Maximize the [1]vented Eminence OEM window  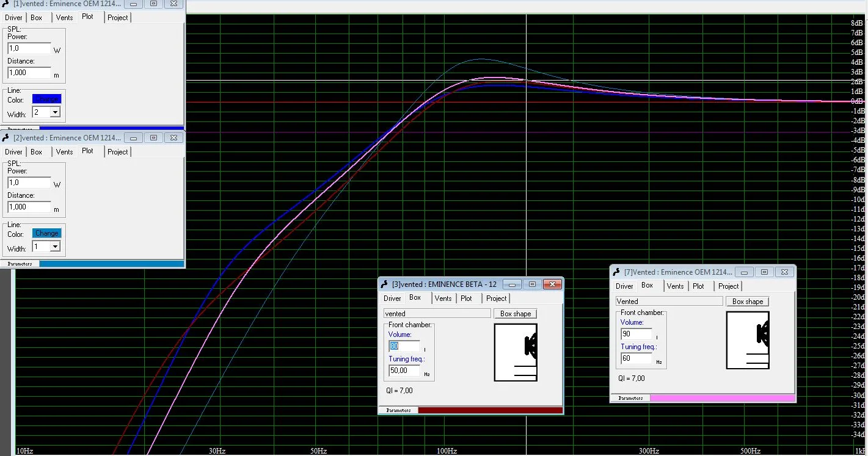[153, 4]
